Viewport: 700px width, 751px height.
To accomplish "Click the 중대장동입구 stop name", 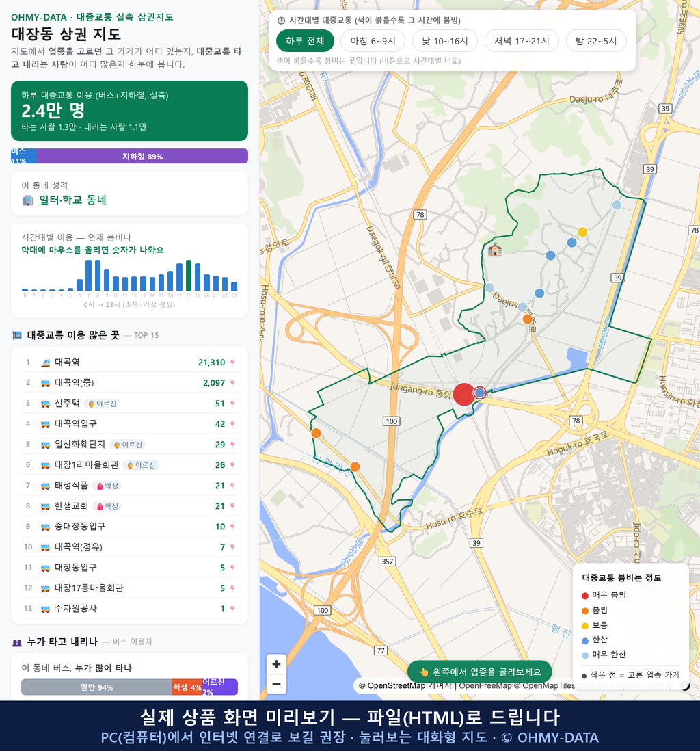I will click(80, 527).
